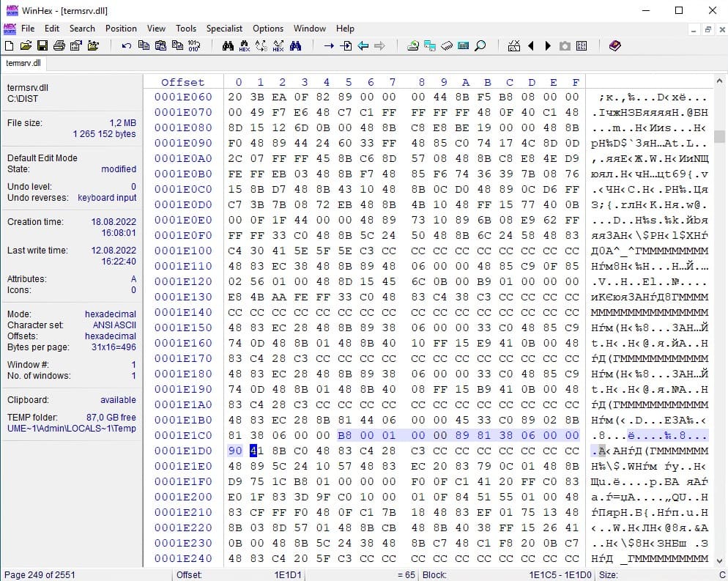This screenshot has height=581, width=728.
Task: Open the Window menu
Action: point(310,29)
